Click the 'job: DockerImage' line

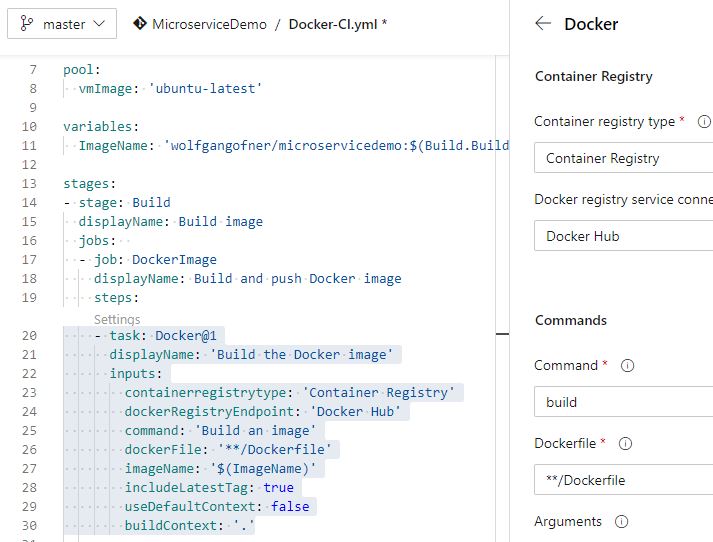point(148,260)
